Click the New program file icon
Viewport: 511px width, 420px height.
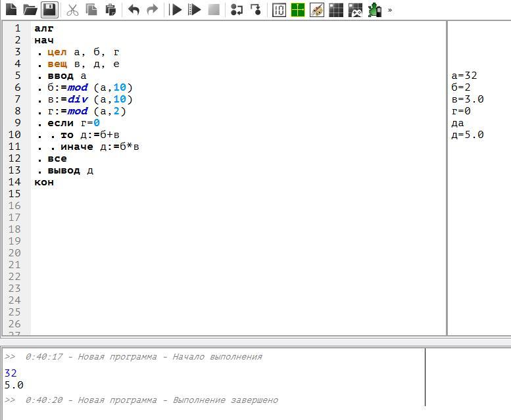[x=11, y=10]
